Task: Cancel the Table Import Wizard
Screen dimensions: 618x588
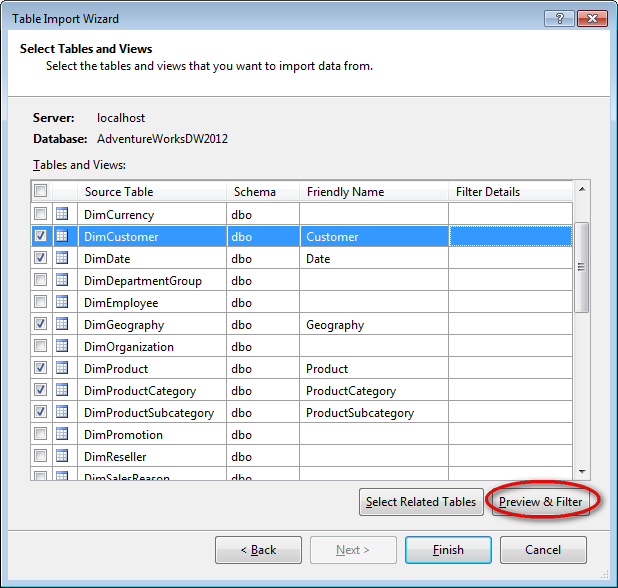Action: (543, 550)
